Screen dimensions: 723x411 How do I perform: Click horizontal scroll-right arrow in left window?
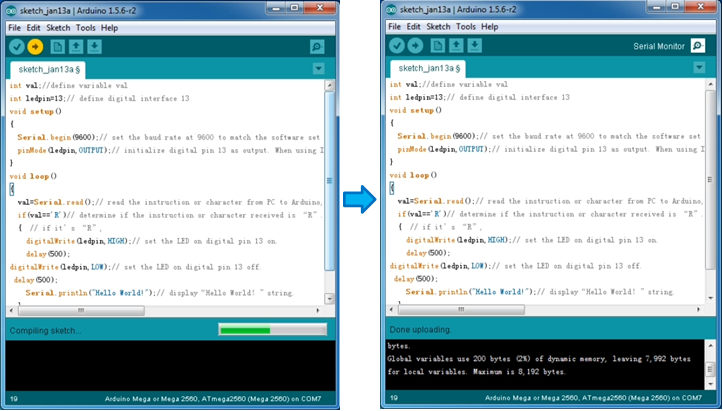pos(318,310)
